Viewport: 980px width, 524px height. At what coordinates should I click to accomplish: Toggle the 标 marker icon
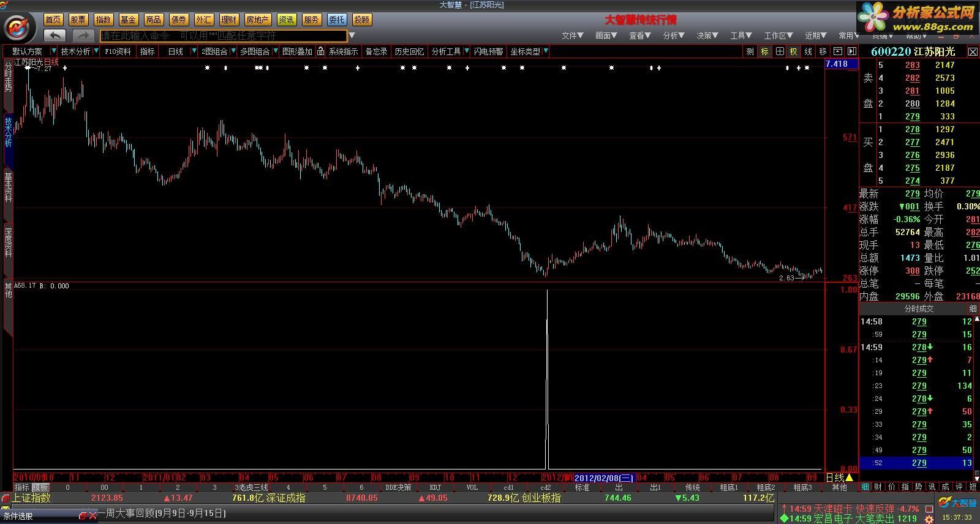tap(765, 51)
